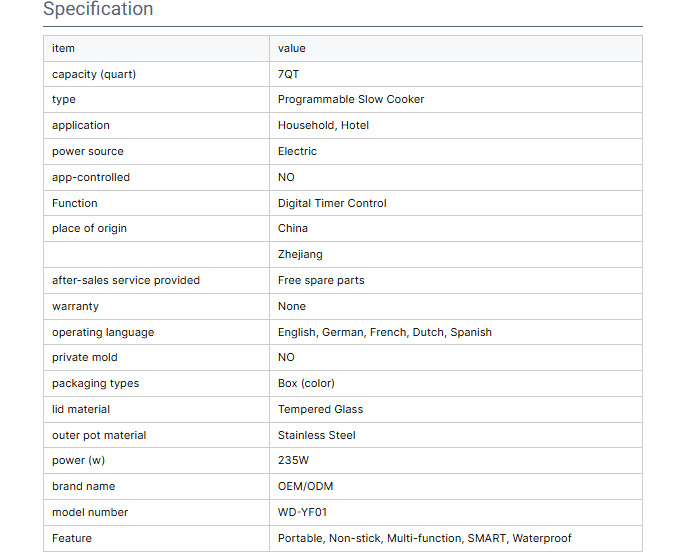
Task: Click the Stainless Steel outer pot value
Action: (x=316, y=436)
